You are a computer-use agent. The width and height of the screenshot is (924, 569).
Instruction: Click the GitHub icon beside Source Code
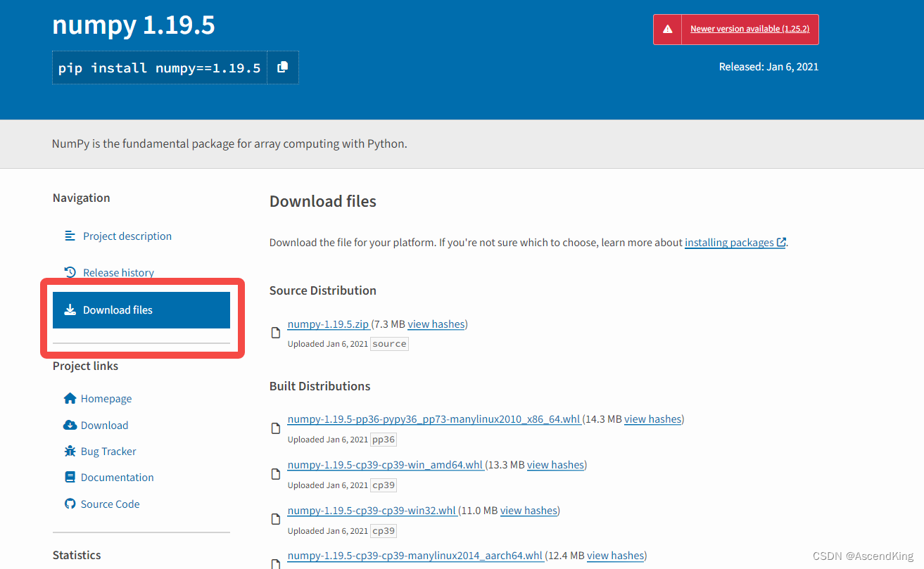[x=70, y=504]
